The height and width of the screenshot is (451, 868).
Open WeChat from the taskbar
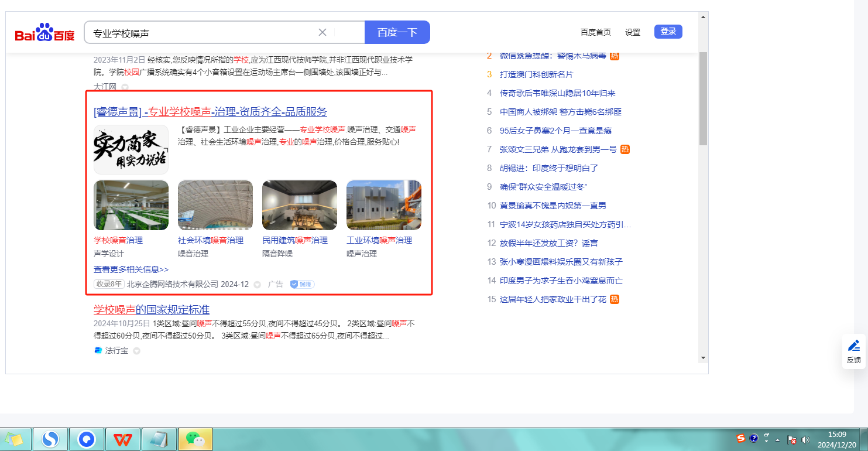[x=195, y=439]
